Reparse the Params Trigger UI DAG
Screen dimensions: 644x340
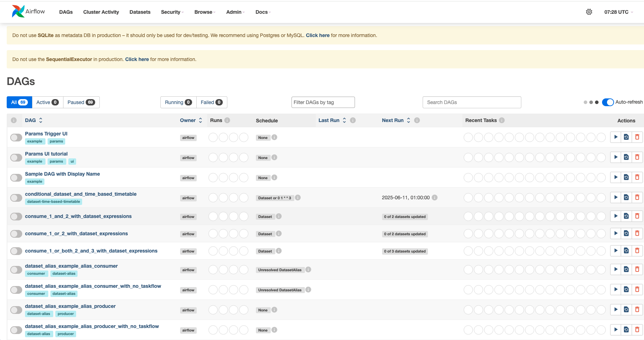626,137
